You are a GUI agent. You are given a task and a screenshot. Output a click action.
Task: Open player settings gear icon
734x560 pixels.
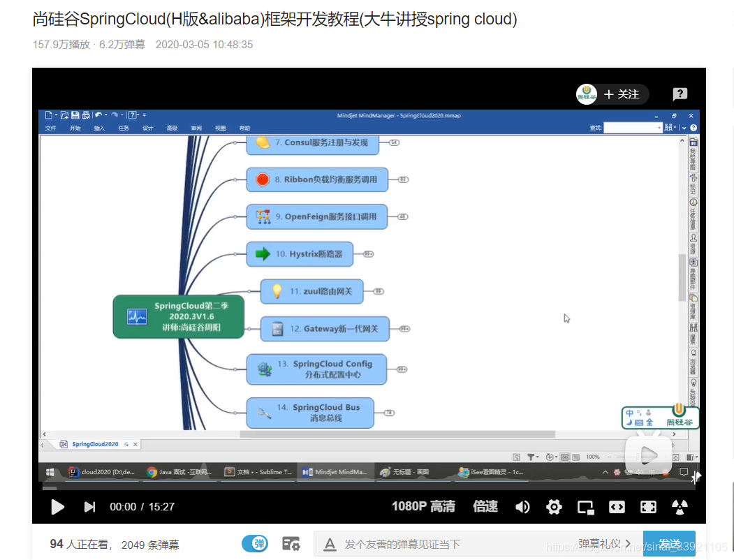pyautogui.click(x=554, y=507)
